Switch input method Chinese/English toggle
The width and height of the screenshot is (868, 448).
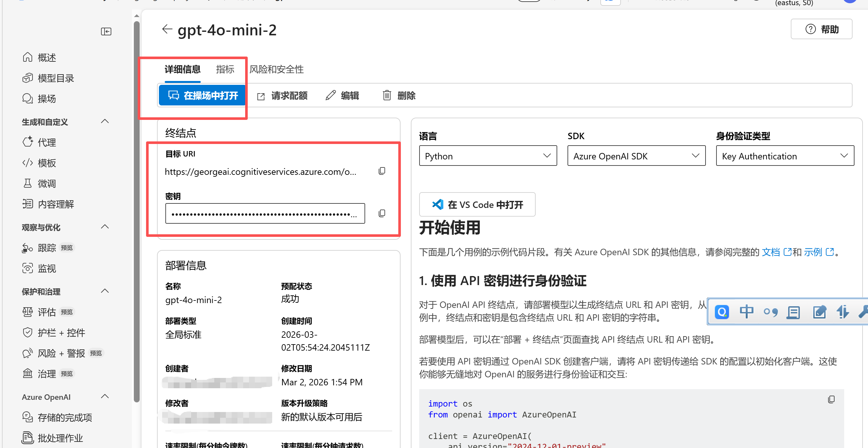coord(746,312)
